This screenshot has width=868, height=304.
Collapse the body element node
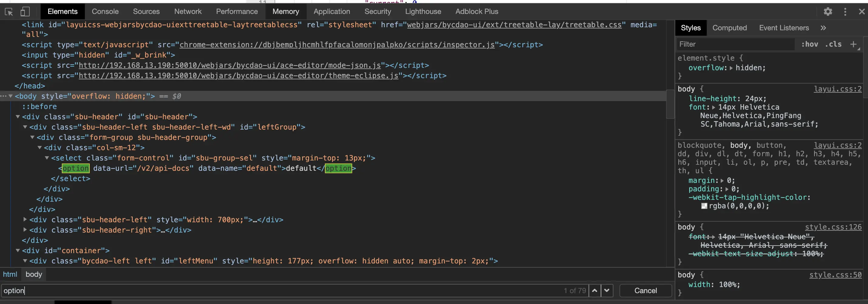pyautogui.click(x=11, y=96)
